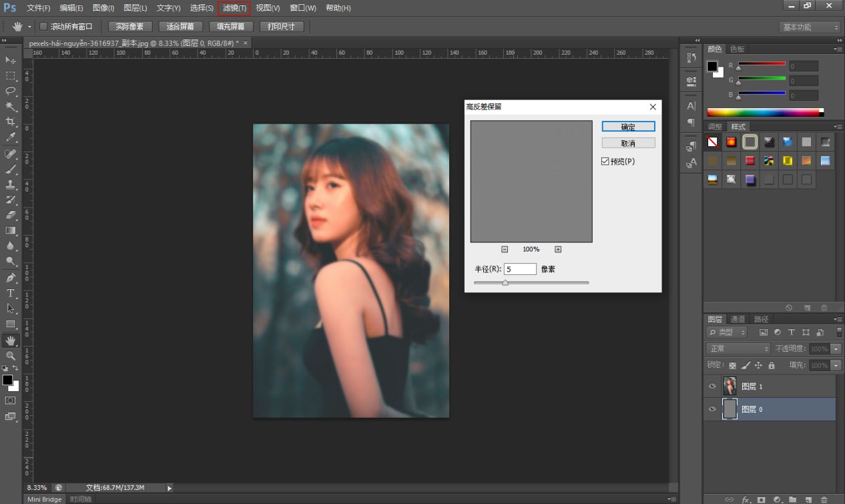Open the 正常 blend mode dropdown
This screenshot has height=504, width=845.
coord(738,348)
